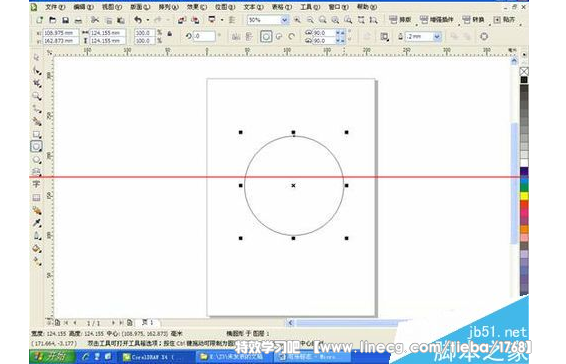Toggle the Pie shape mode button

[279, 36]
